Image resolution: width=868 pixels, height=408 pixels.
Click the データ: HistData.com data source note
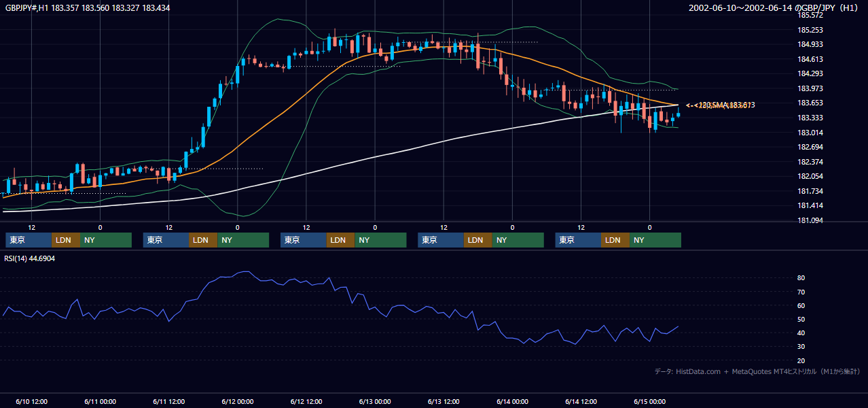coord(757,371)
